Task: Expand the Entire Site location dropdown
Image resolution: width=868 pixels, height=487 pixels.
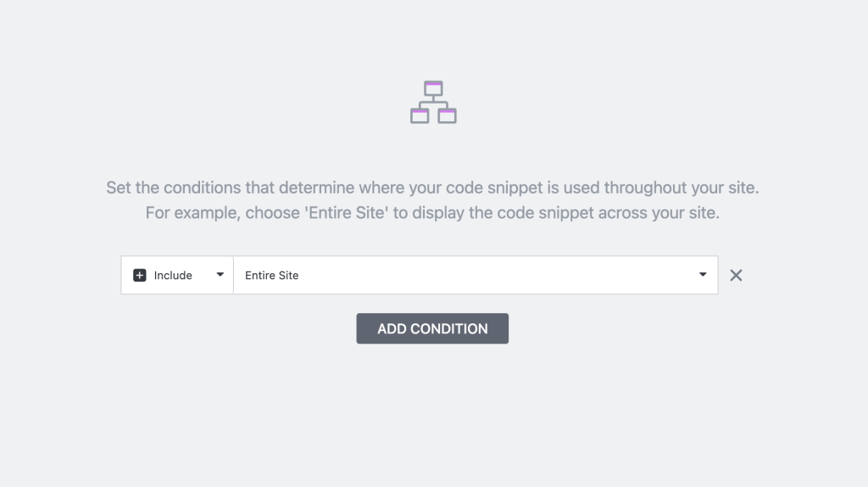Action: pos(476,275)
